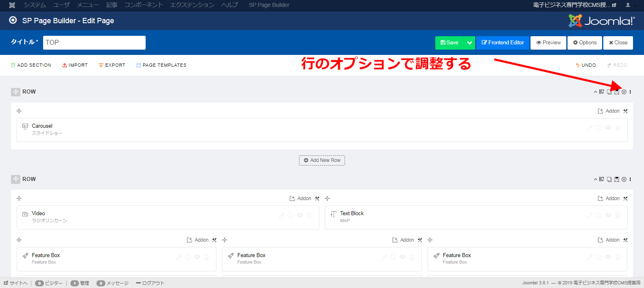Toggle visibility eye on the Carousel addon

(x=608, y=128)
